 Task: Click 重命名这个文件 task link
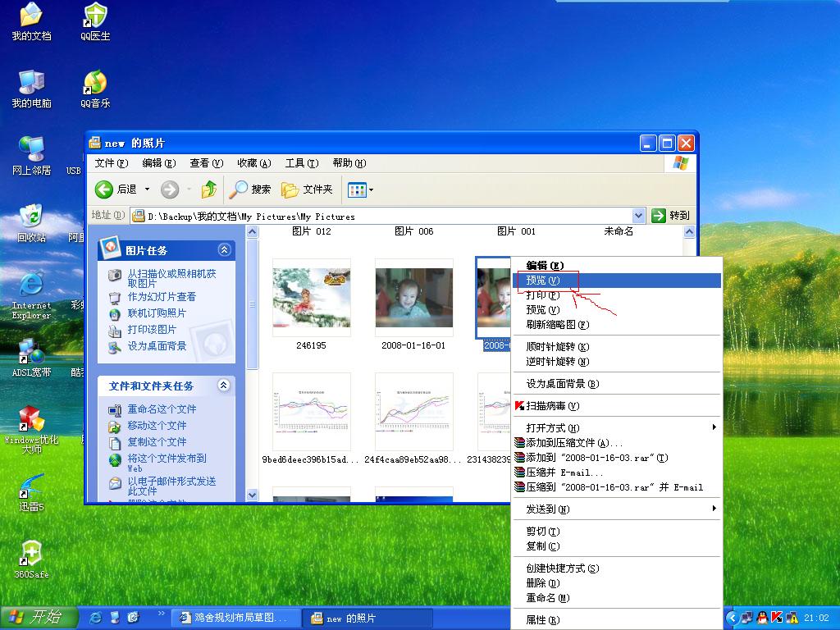pos(162,409)
